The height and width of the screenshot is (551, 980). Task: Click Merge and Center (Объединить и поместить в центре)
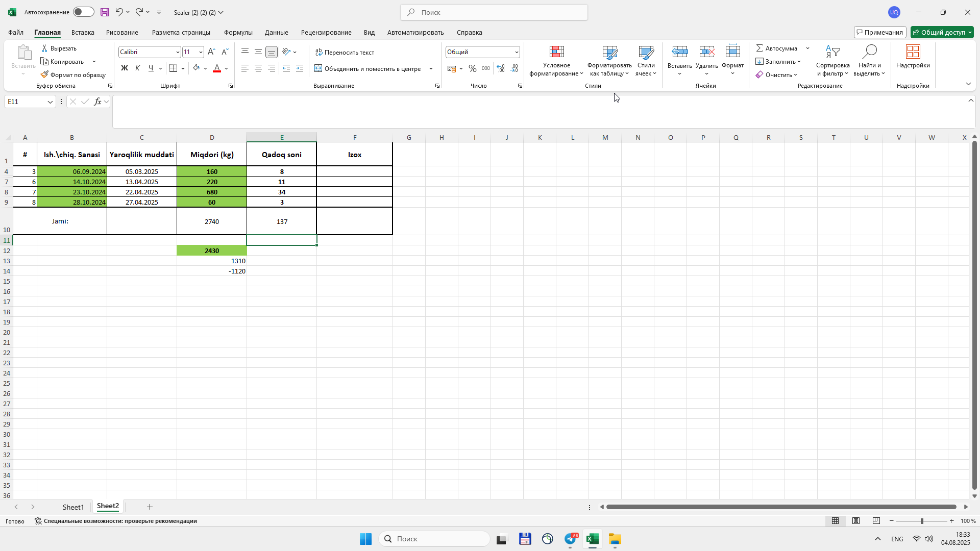click(x=368, y=68)
